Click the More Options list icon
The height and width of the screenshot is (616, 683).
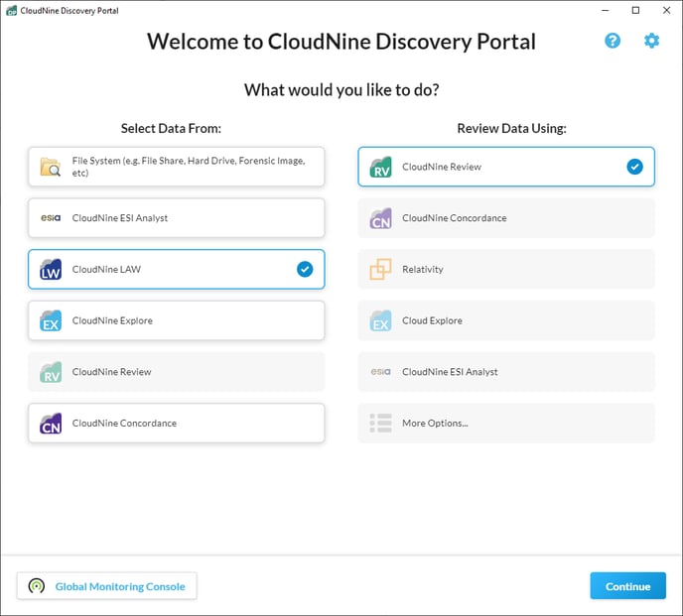[x=380, y=423]
